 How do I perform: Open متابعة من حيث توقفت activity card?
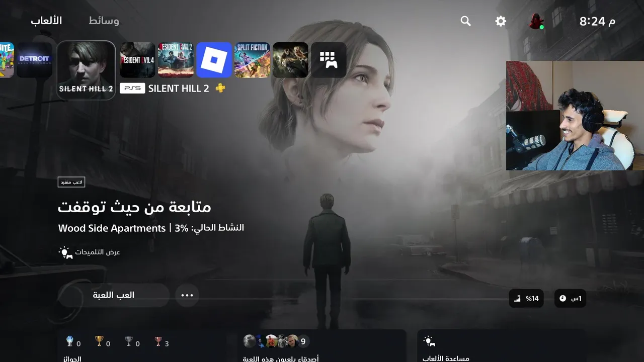pyautogui.click(x=134, y=207)
